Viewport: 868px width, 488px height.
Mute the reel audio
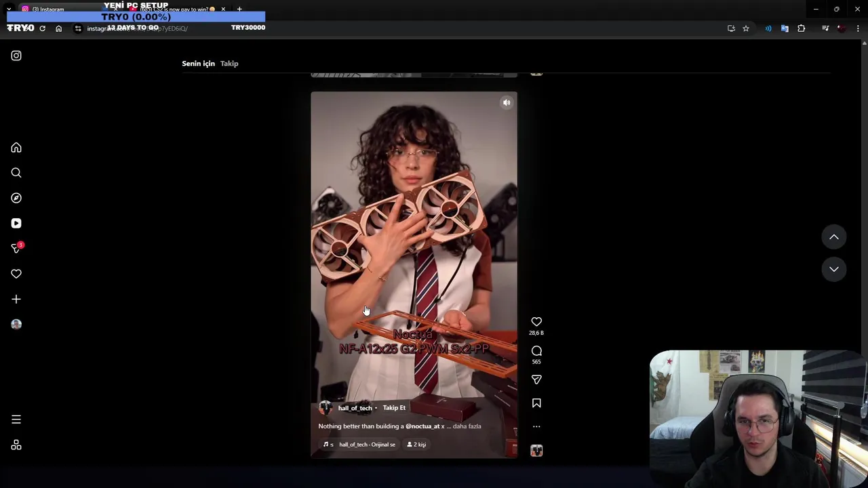click(x=507, y=102)
